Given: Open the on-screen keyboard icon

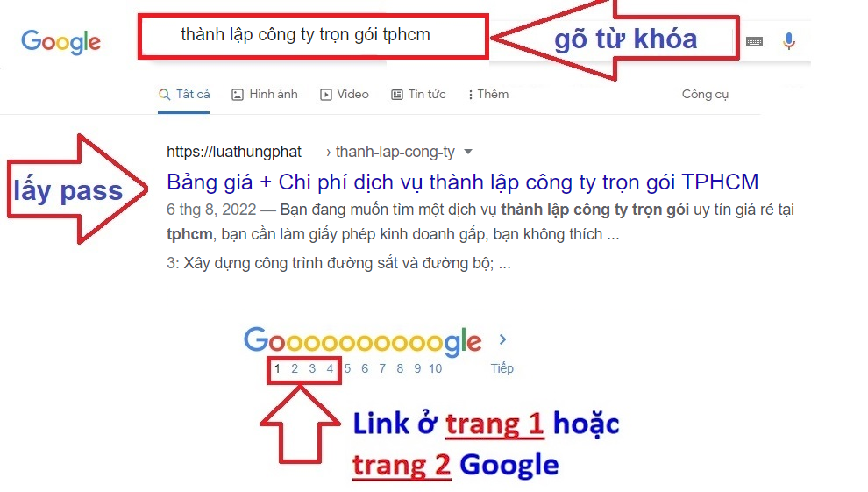Looking at the screenshot, I should [x=754, y=41].
